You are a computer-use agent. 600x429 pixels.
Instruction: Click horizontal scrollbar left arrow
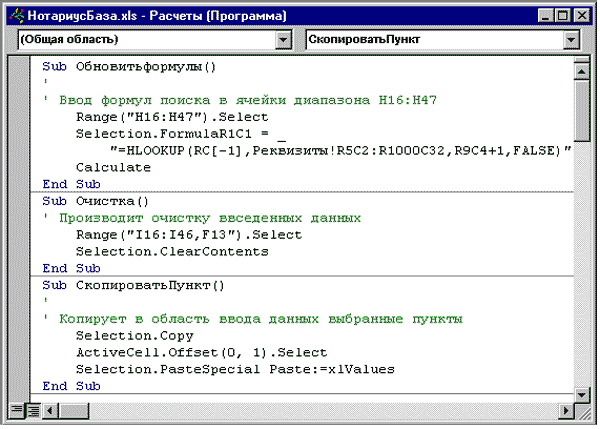tap(50, 411)
